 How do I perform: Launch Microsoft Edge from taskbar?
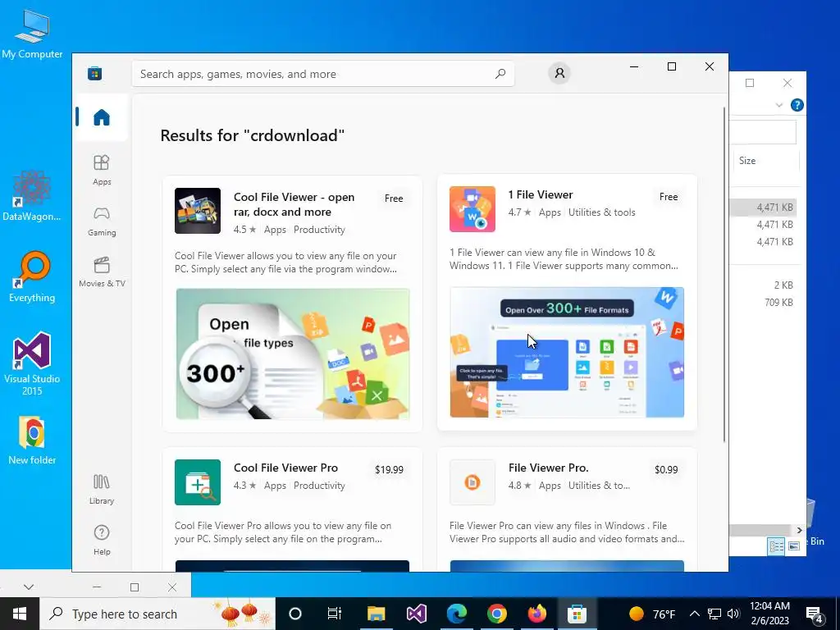[x=456, y=614]
